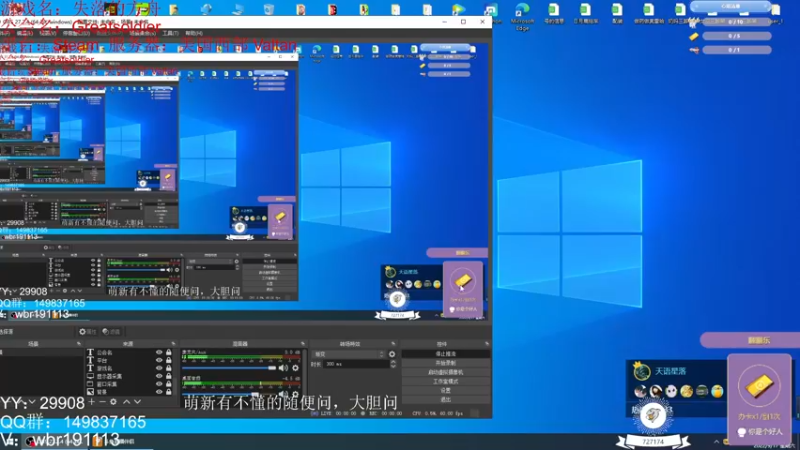The image size is (800, 450).
Task: Select the Recycle Bin icon on the desktop
Action: click(269, 9)
